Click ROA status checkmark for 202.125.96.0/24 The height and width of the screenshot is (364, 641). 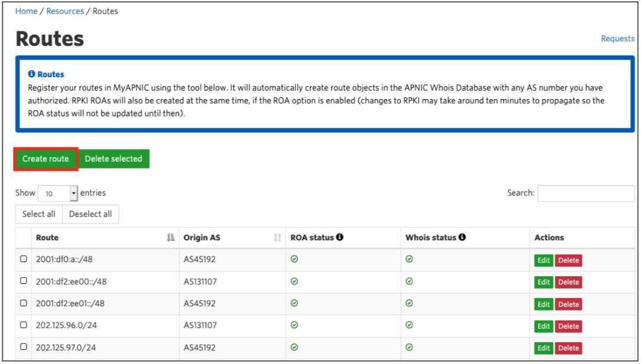294,325
